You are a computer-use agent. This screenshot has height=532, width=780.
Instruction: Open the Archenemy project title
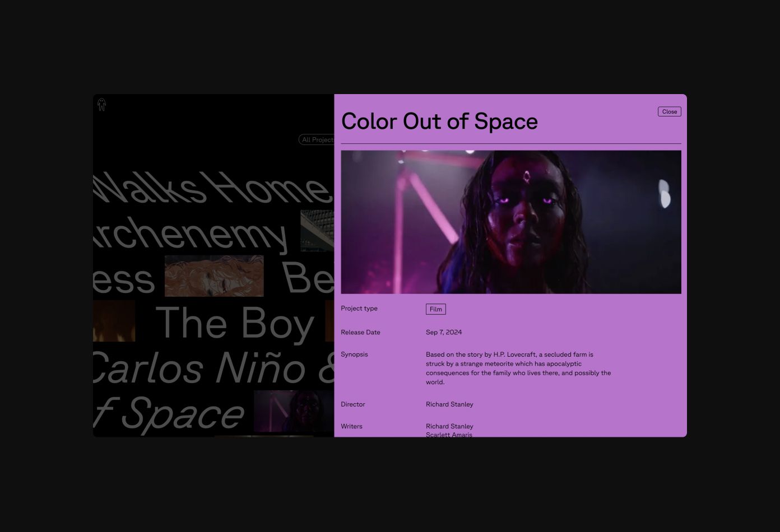[191, 234]
